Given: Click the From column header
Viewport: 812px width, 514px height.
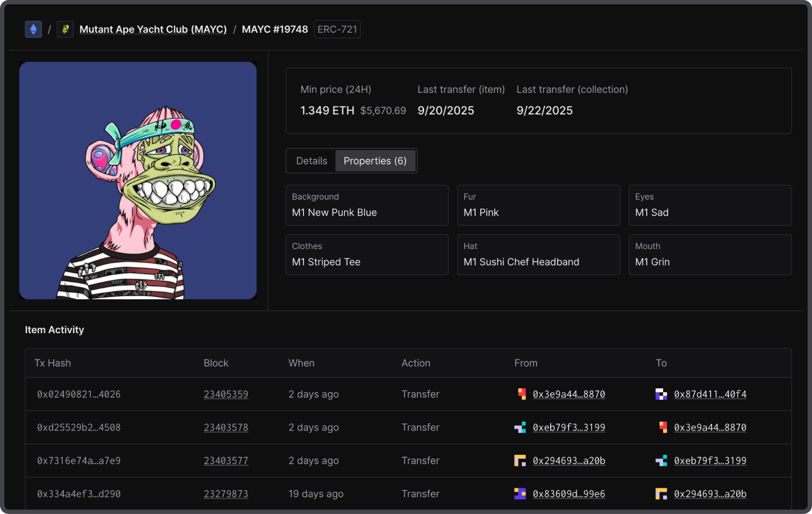Looking at the screenshot, I should [526, 363].
